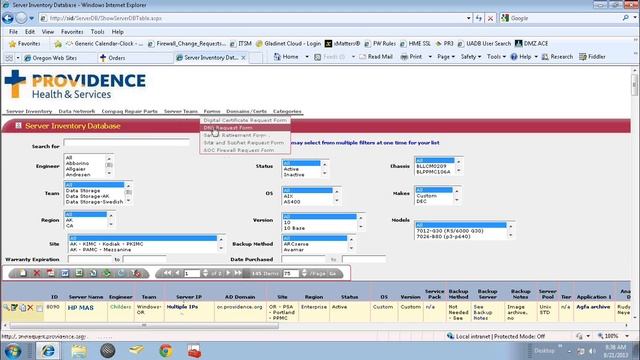
Task: Select BLLCM0209 in the Chassis list
Action: click(431, 167)
